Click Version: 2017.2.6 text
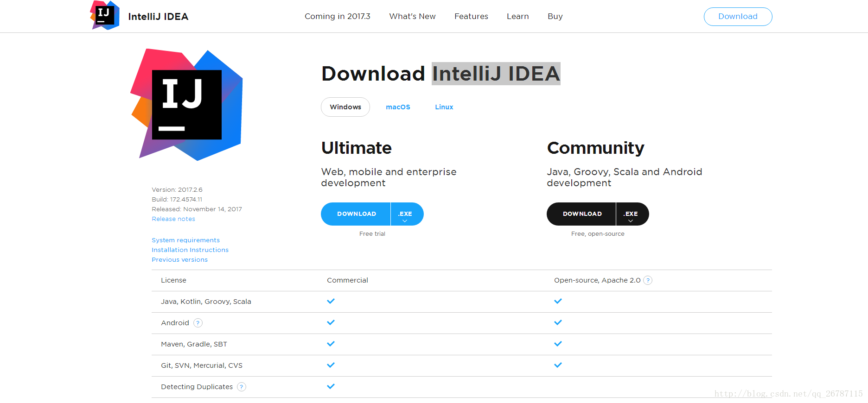The image size is (868, 403). [177, 190]
